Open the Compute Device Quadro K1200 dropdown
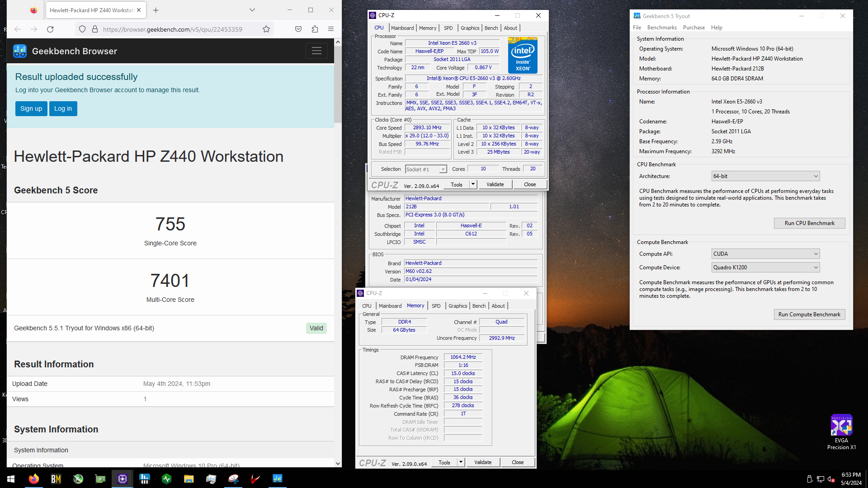The image size is (868, 488). tap(765, 267)
